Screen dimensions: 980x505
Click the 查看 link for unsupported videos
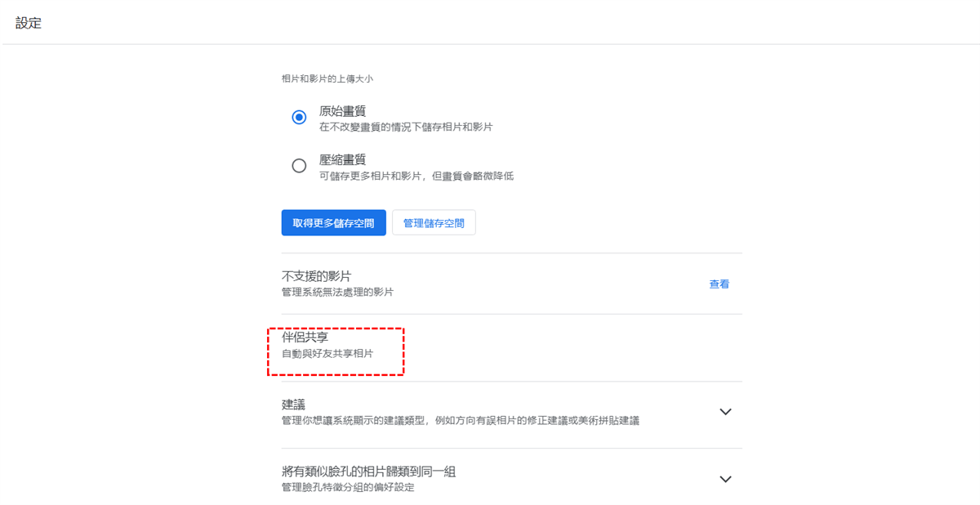point(719,284)
